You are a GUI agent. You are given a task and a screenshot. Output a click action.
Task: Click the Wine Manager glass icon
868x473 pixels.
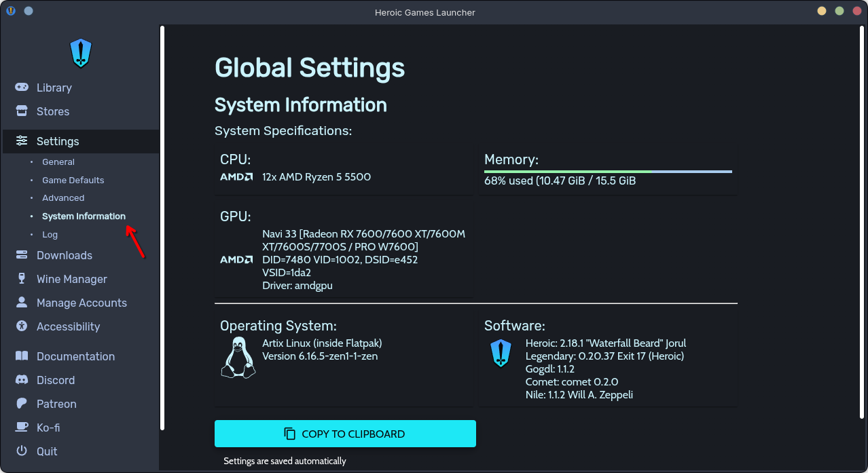coord(22,279)
